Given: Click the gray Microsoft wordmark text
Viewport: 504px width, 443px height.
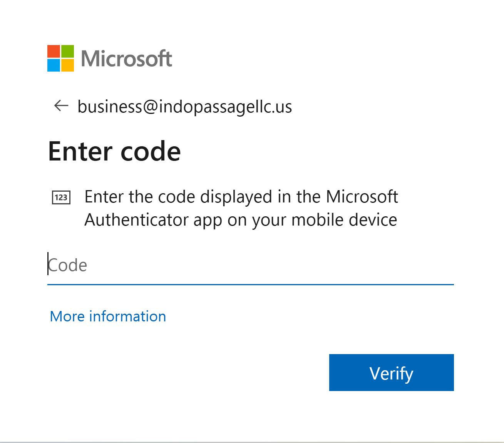Looking at the screenshot, I should click(126, 59).
